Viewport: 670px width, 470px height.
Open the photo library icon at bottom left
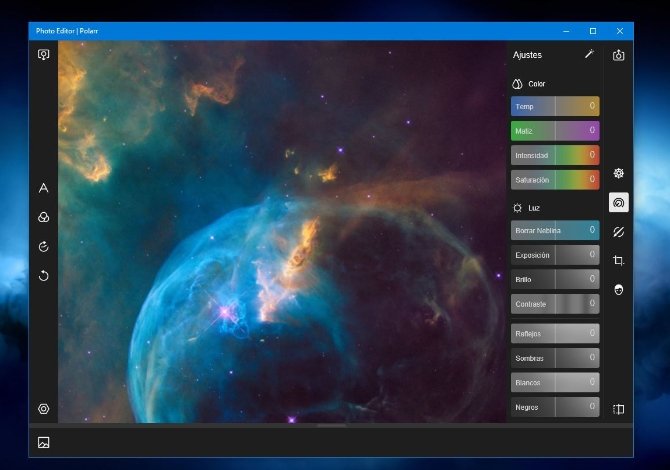[44, 442]
